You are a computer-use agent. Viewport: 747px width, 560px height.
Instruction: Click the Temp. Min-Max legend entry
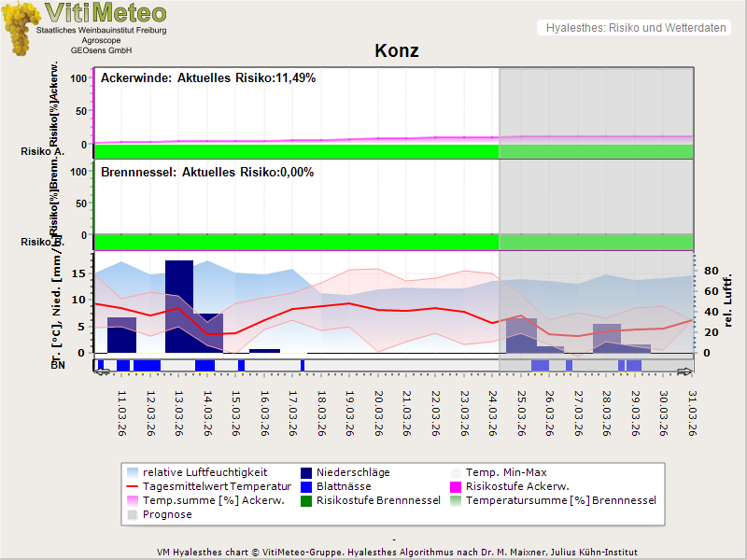(x=504, y=472)
